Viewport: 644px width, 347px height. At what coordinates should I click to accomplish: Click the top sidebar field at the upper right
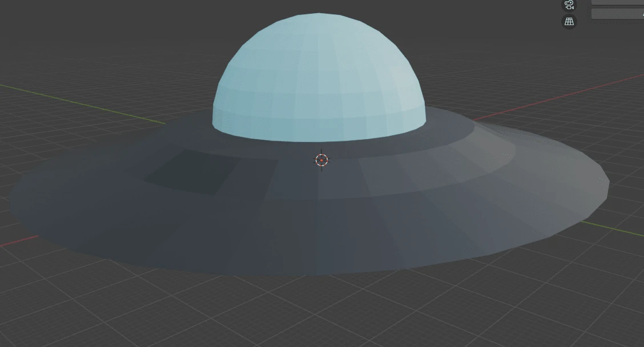tap(617, 2)
